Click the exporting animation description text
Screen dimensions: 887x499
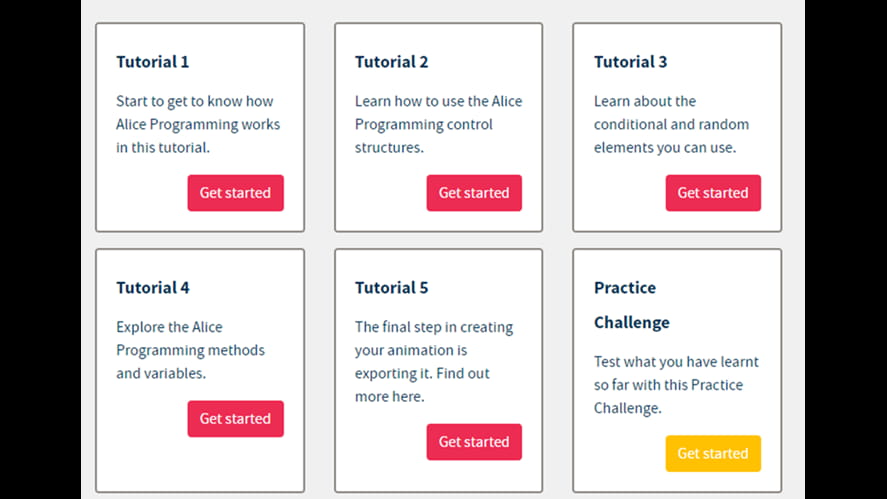pos(434,362)
